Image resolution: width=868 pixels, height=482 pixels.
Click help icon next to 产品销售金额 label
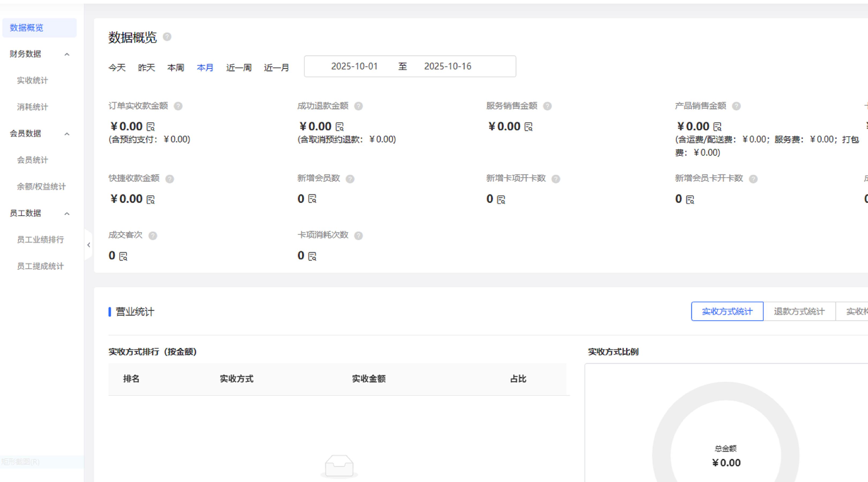point(736,106)
